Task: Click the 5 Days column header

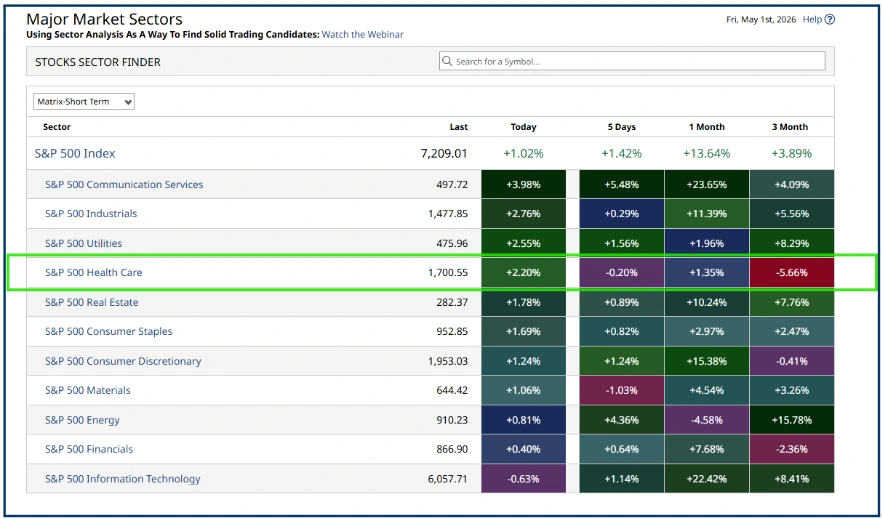Action: [622, 127]
